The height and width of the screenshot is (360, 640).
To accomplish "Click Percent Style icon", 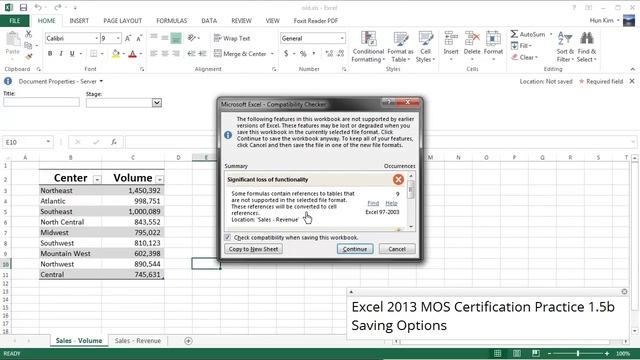I will (303, 53).
